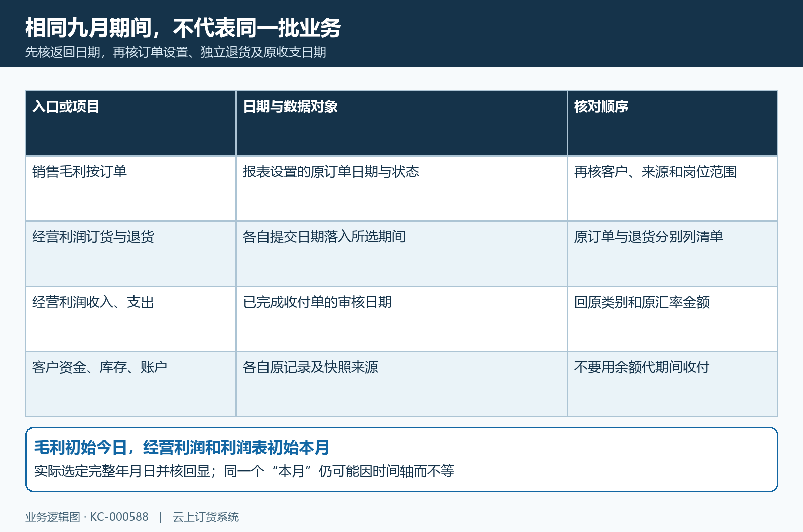Image resolution: width=803 pixels, height=532 pixels.
Task: Select the cell 报表设置的原订单日期与状态
Action: coord(401,188)
